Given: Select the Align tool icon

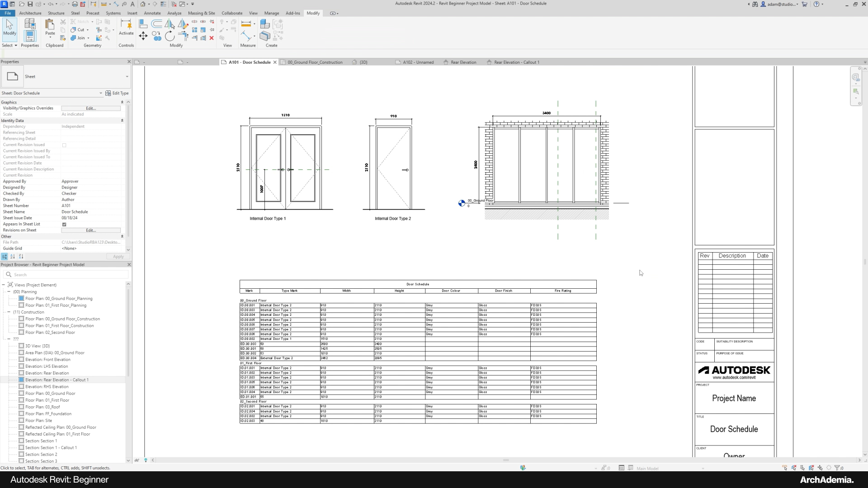Looking at the screenshot, I should (143, 24).
